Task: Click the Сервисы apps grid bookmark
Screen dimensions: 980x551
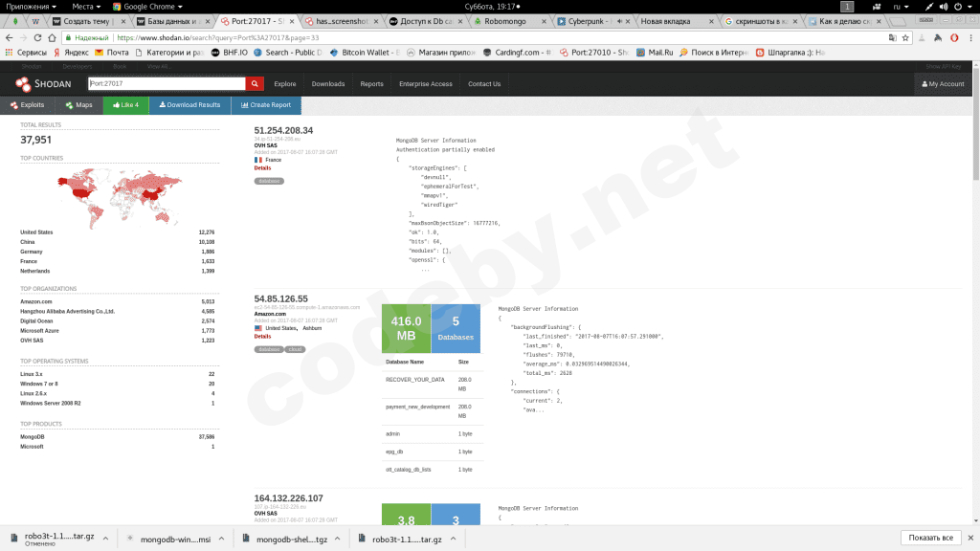Action: (26, 53)
